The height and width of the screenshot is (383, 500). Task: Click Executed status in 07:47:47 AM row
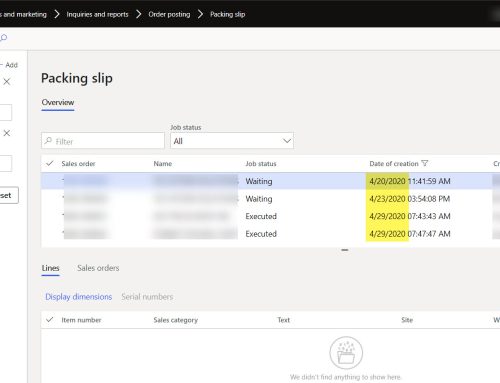261,234
